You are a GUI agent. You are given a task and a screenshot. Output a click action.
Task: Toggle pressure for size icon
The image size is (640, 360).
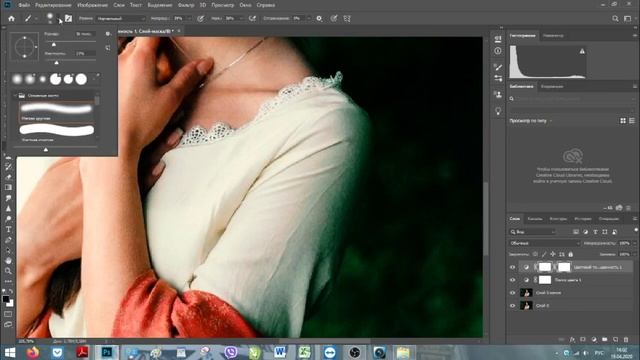click(x=334, y=18)
